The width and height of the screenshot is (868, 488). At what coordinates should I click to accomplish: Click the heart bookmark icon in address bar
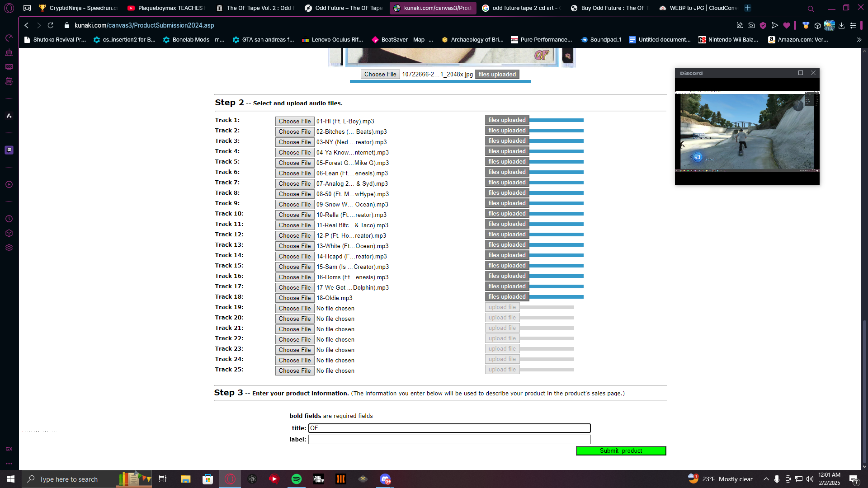coord(787,25)
